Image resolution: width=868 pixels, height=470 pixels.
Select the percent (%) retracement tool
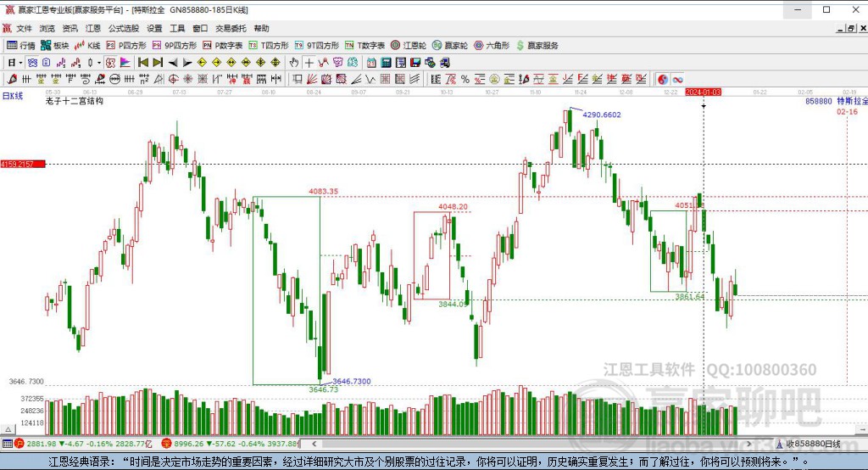pyautogui.click(x=465, y=79)
